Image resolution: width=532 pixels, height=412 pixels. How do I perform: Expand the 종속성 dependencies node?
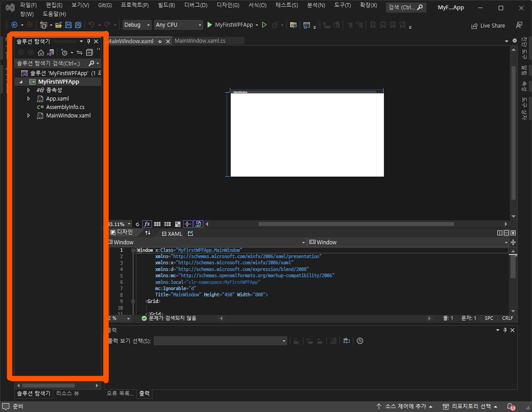(28, 90)
